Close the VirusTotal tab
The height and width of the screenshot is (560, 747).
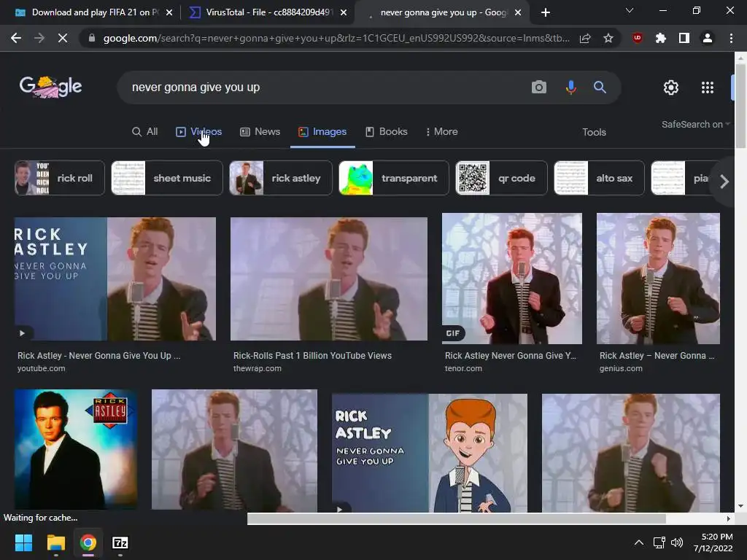(x=344, y=12)
